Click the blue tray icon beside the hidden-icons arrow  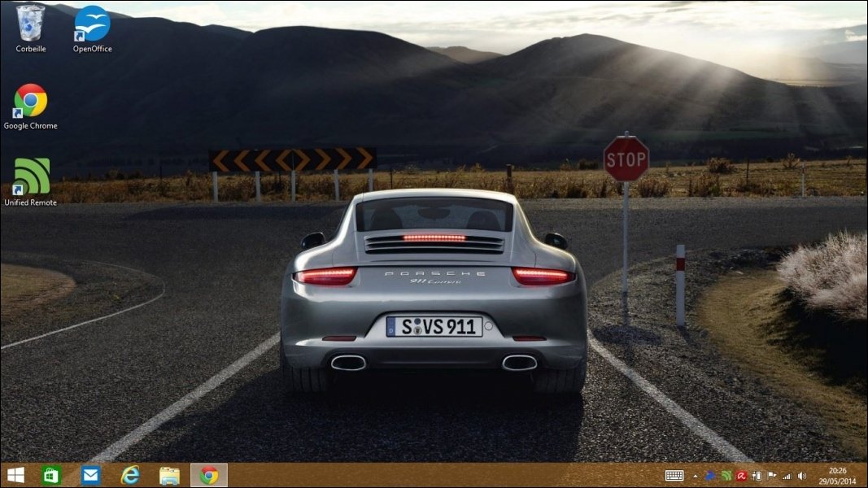pyautogui.click(x=710, y=476)
